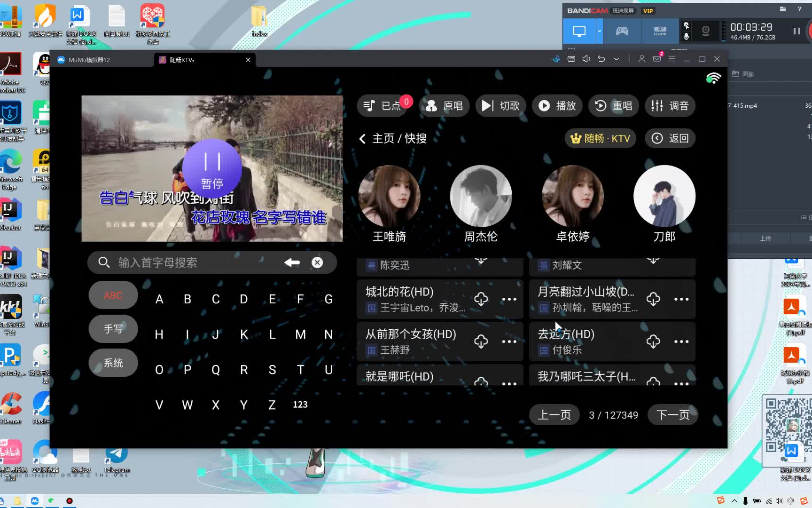Select Bandicam game recording mode
The height and width of the screenshot is (508, 812).
(622, 32)
